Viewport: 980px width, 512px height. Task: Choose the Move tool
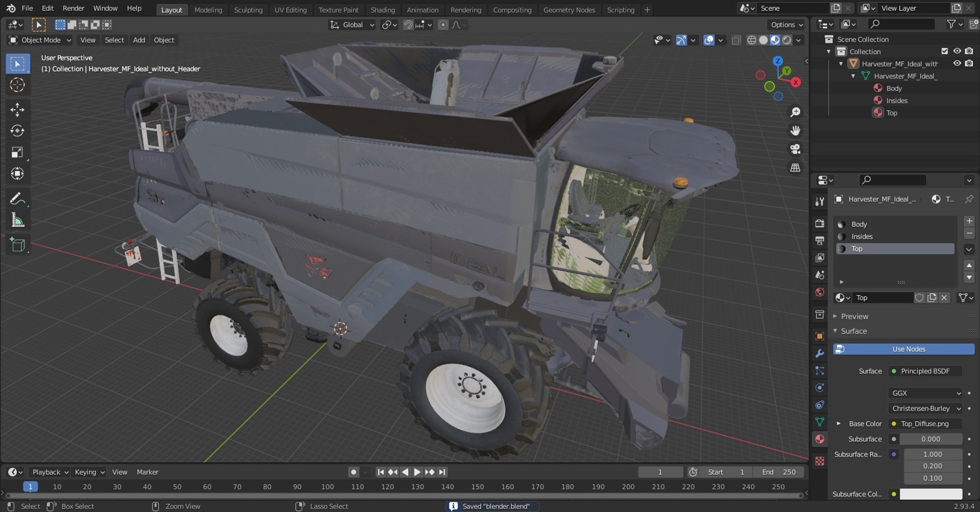point(17,110)
